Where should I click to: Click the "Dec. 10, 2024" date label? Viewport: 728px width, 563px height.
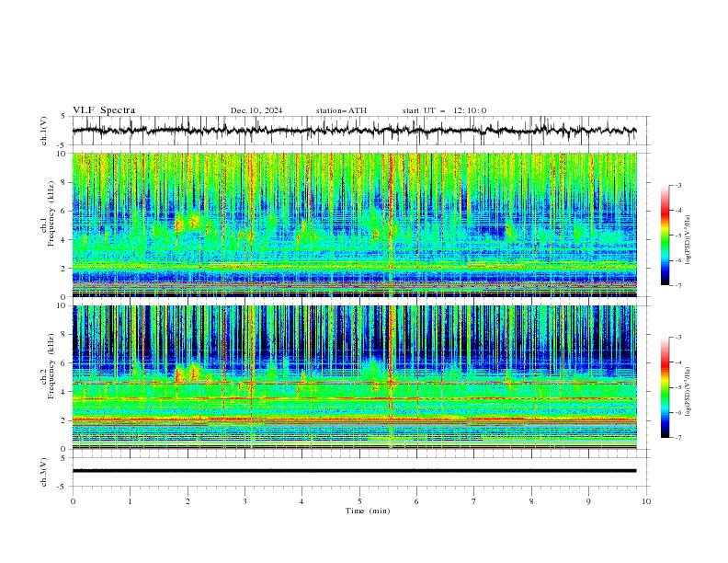pos(256,110)
